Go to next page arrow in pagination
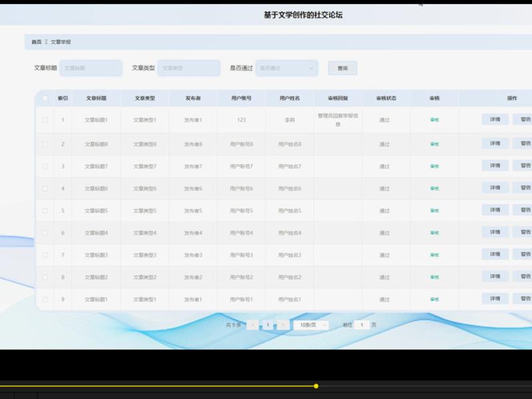532x399 pixels. pyautogui.click(x=283, y=325)
